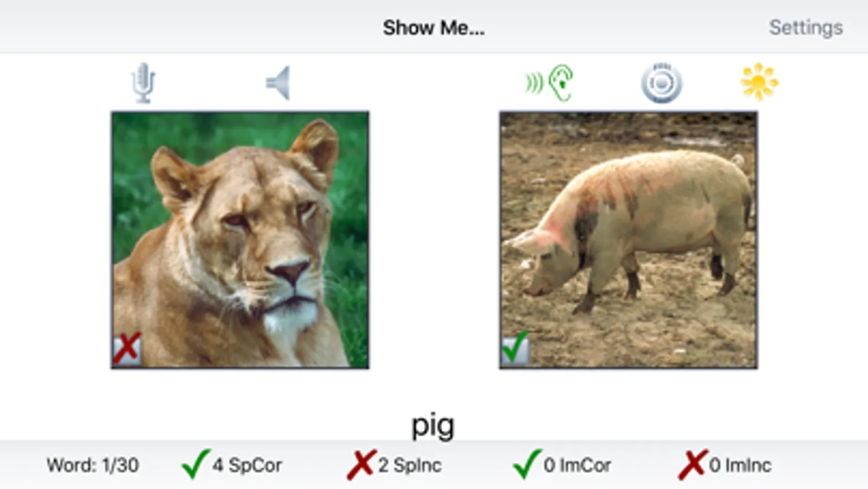
Task: Tap the 'Show Me...' title
Action: 434,28
